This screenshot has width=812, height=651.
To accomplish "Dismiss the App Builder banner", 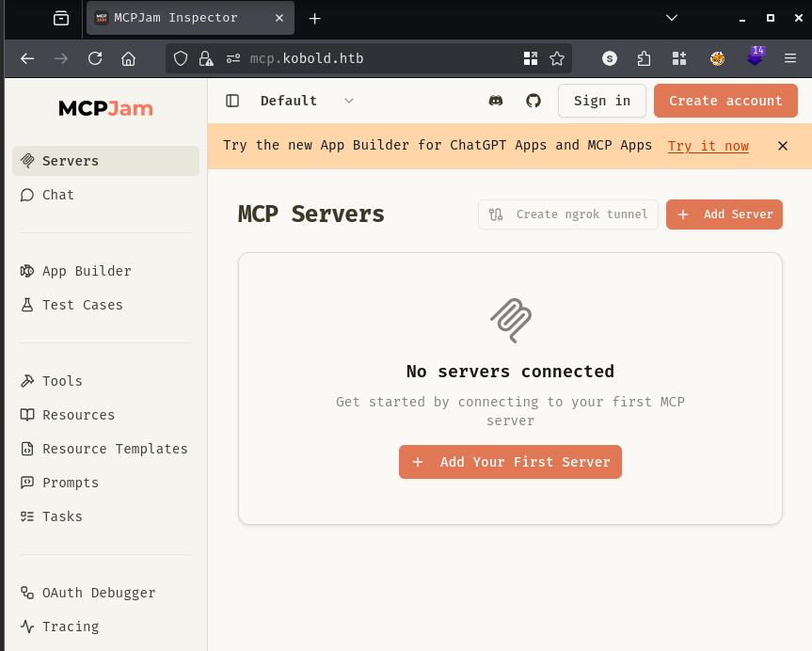I will (x=783, y=146).
